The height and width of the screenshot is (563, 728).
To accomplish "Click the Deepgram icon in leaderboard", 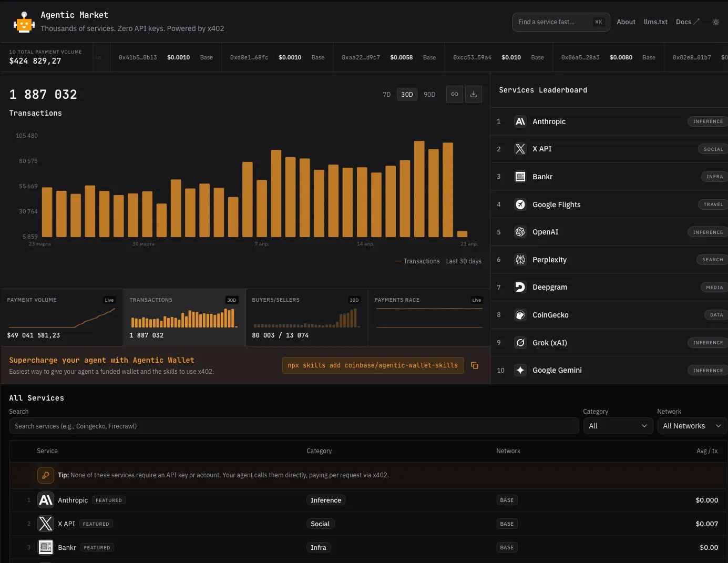I will (x=520, y=287).
